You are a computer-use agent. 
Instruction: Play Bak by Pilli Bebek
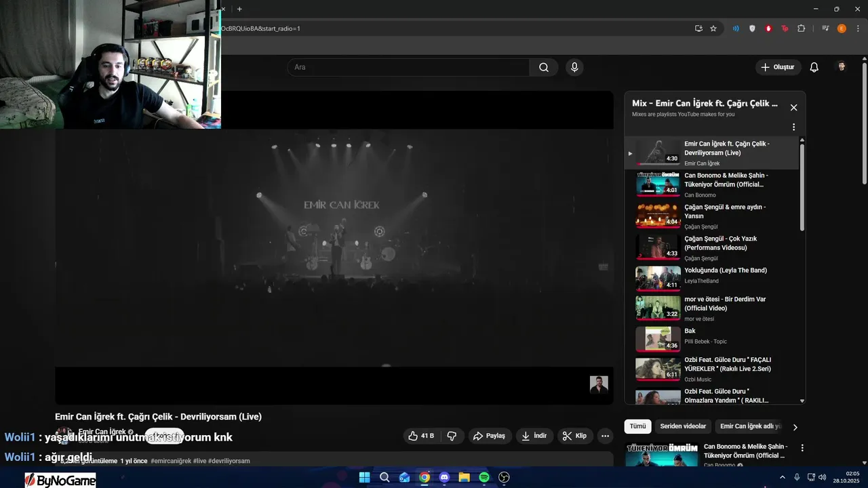point(712,339)
